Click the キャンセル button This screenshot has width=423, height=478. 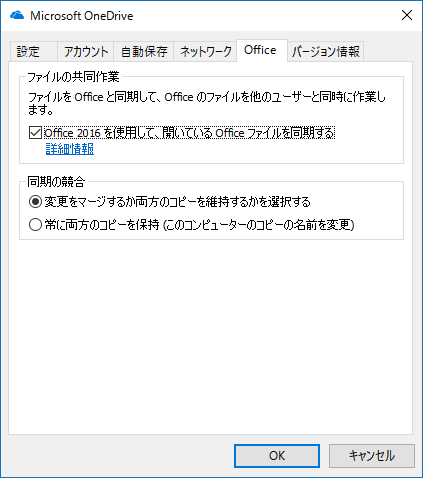pyautogui.click(x=372, y=456)
